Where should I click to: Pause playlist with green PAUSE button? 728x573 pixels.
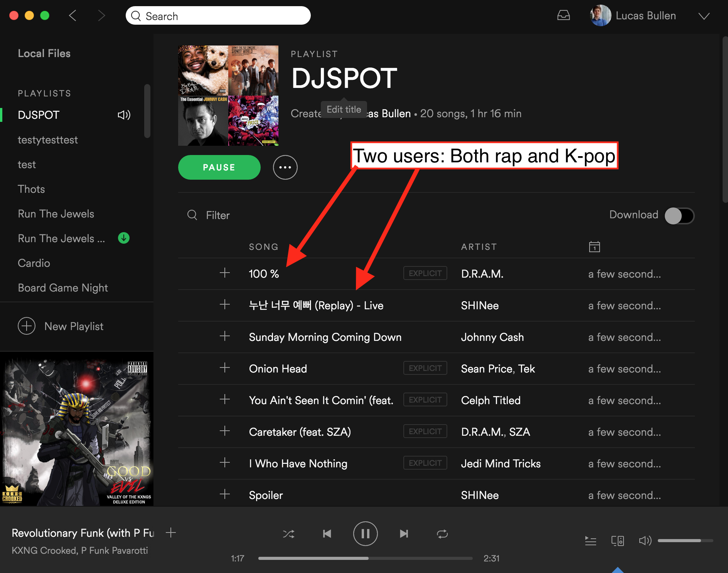219,167
